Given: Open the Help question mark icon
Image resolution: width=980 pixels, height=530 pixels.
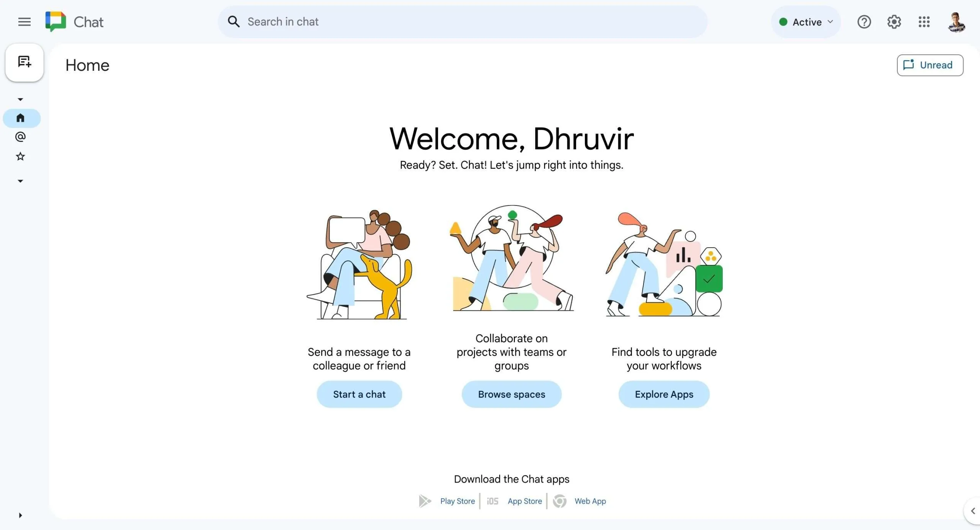Looking at the screenshot, I should [x=864, y=22].
